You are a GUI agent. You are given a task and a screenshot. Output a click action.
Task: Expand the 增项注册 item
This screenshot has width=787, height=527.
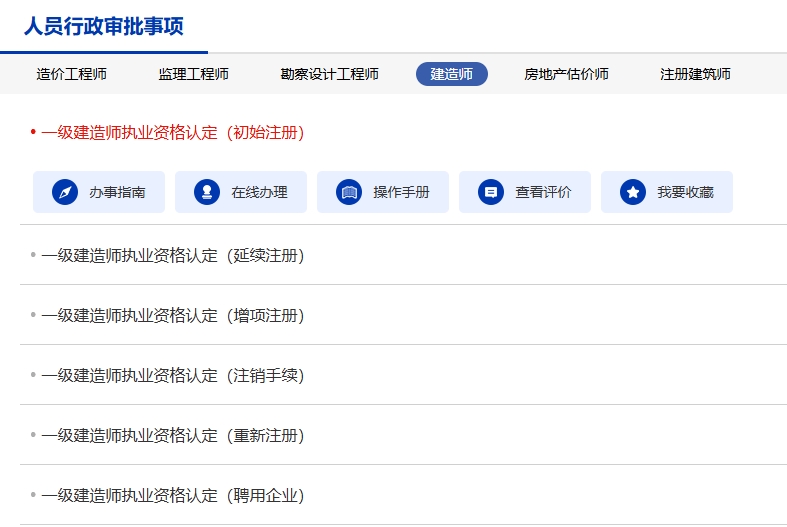(172, 315)
